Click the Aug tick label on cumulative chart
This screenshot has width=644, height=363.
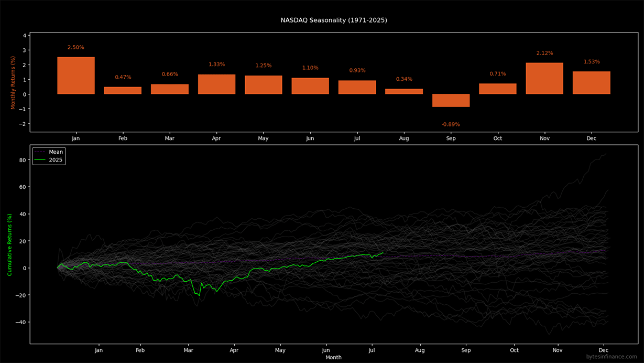click(x=420, y=350)
